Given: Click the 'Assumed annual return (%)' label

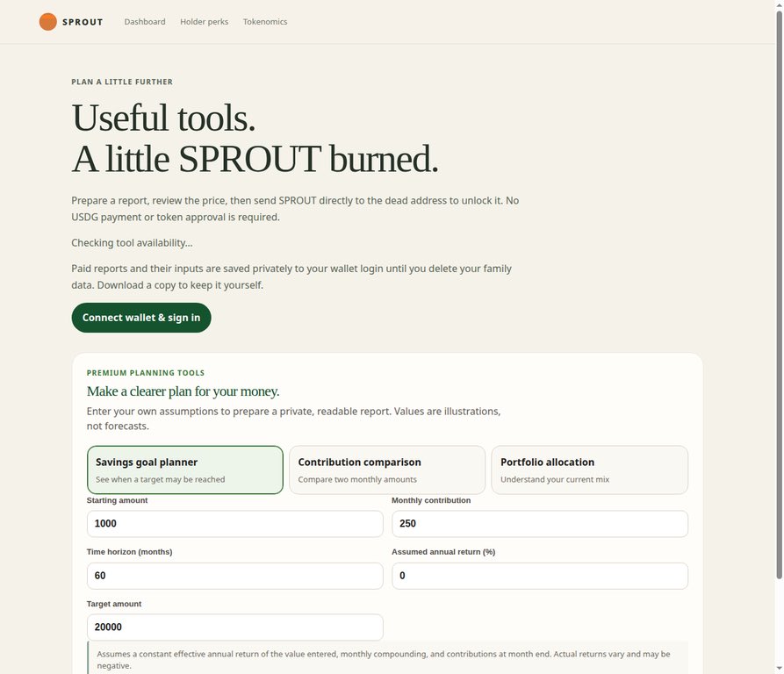Looking at the screenshot, I should pos(443,552).
